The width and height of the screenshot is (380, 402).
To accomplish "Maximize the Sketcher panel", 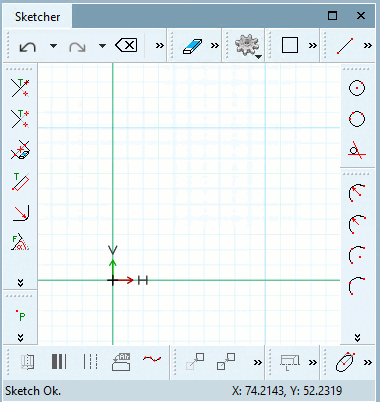I will point(332,16).
